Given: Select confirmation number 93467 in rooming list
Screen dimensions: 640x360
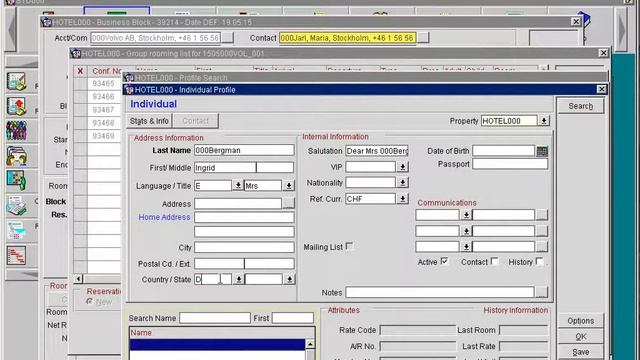Looking at the screenshot, I should [x=103, y=110].
